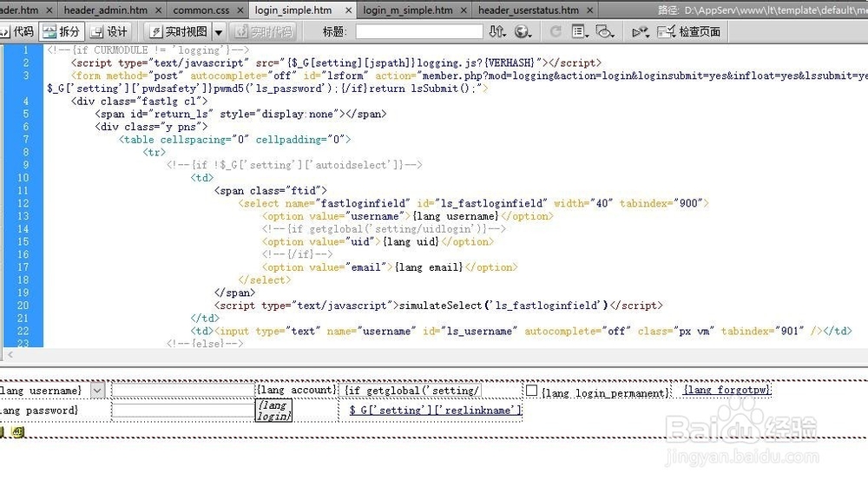This screenshot has width=868, height=487.
Task: Click the password text input in design view
Action: pyautogui.click(x=183, y=410)
